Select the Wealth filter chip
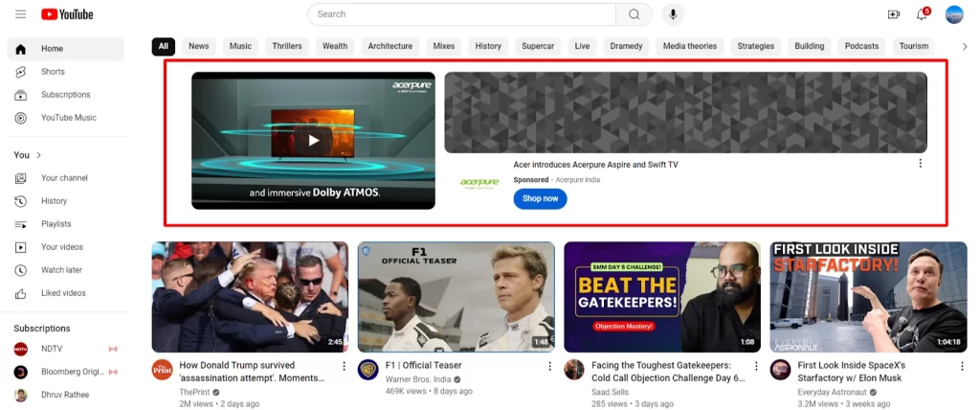This screenshot has height=410, width=980. [335, 46]
